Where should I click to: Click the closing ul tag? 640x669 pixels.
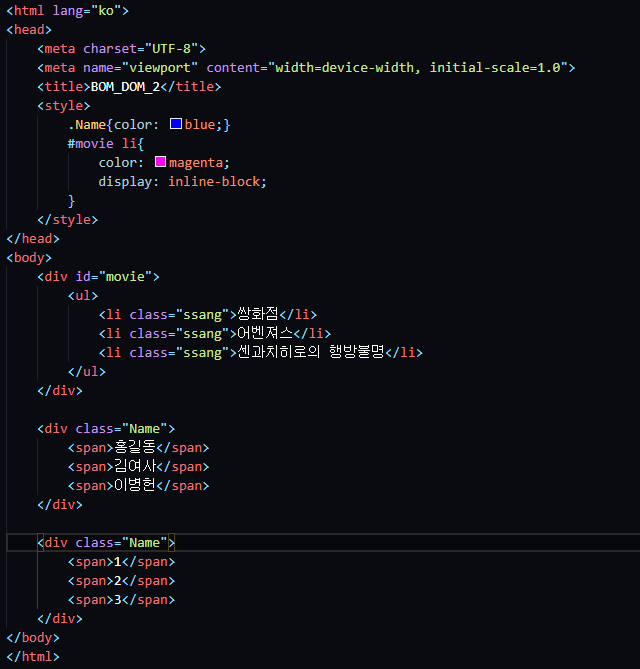[87, 372]
